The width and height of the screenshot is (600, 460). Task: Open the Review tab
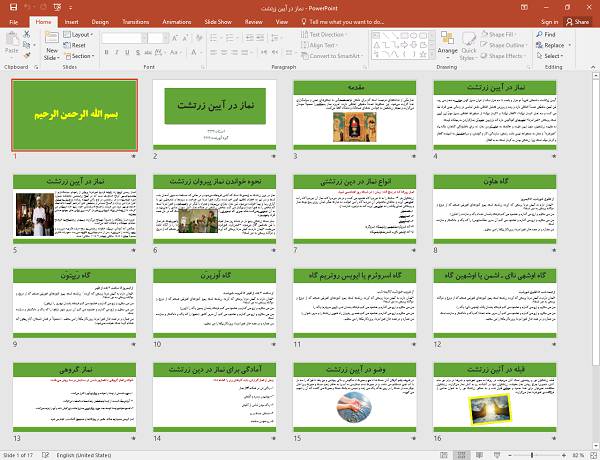pos(253,22)
